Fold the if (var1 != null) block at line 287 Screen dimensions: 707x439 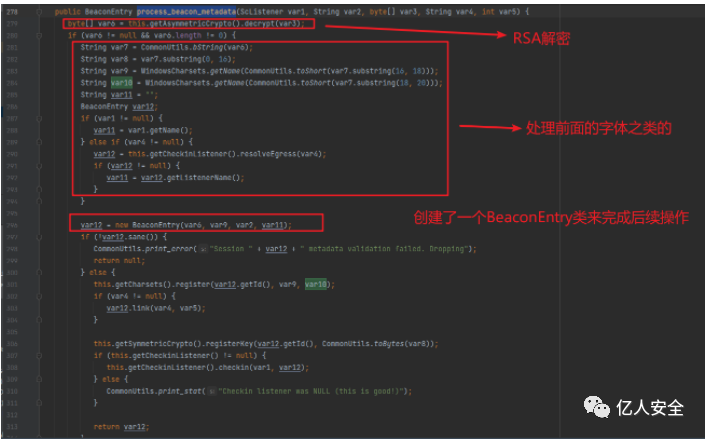(39, 118)
